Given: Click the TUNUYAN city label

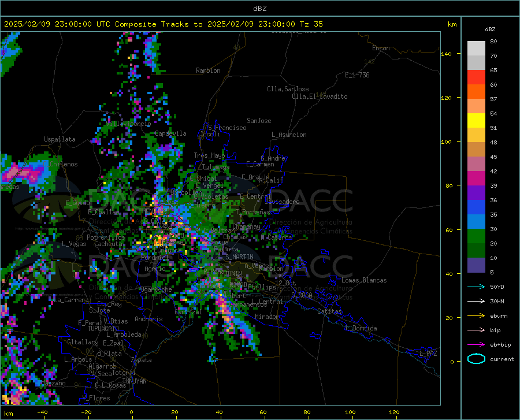Looking at the screenshot, I should [x=134, y=381].
